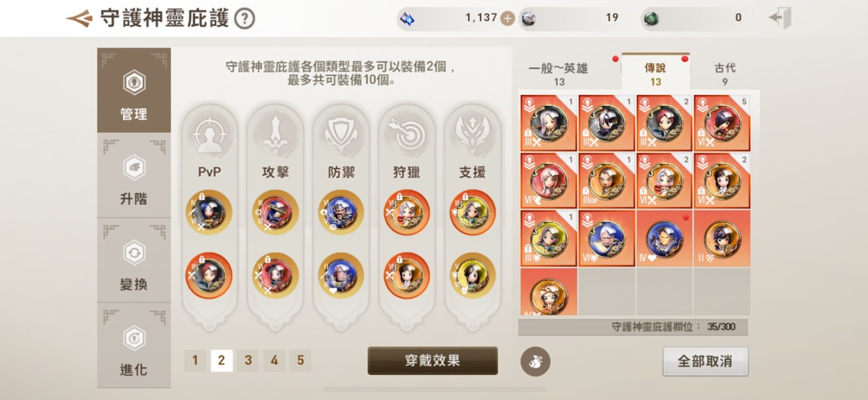Select preset page 5
868x400 pixels.
click(300, 361)
